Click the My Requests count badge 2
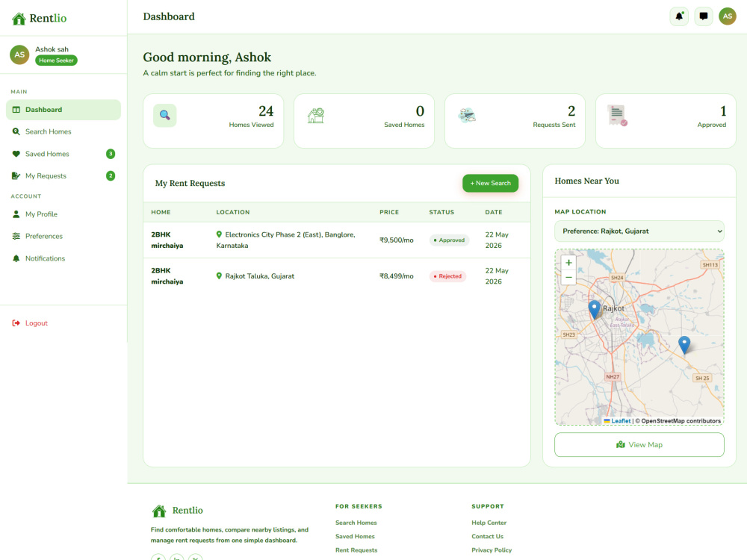Viewport: 747px width, 560px height. (111, 175)
